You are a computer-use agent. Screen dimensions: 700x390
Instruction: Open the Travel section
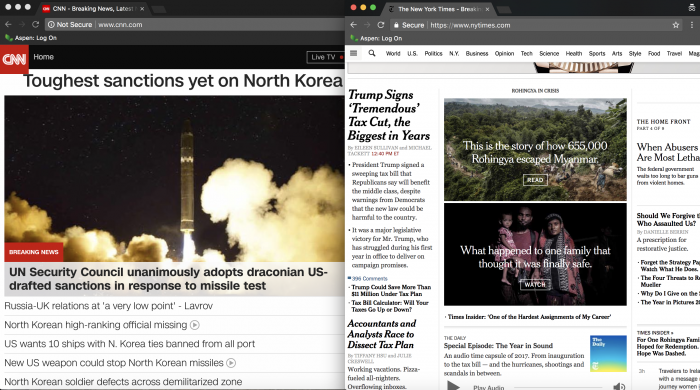click(x=674, y=54)
